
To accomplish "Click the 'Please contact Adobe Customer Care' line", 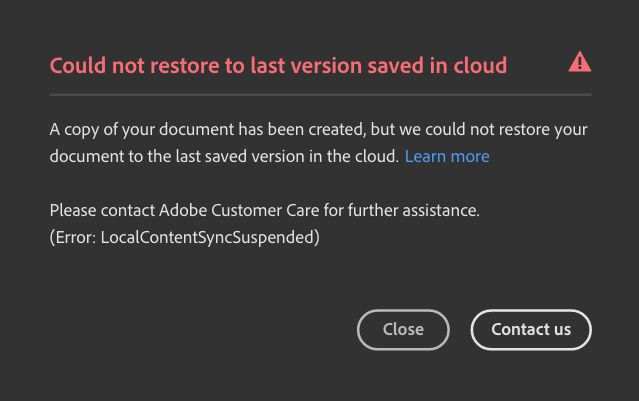I will point(264,210).
